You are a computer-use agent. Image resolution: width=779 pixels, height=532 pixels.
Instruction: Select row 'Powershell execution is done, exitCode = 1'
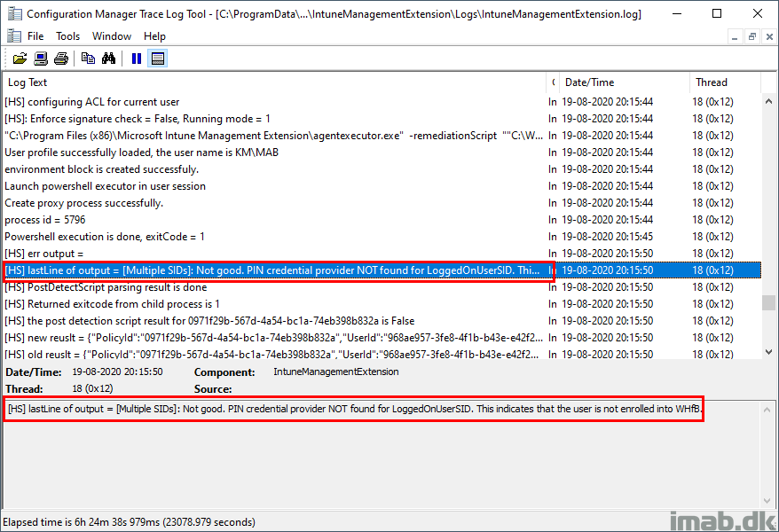tap(382, 237)
